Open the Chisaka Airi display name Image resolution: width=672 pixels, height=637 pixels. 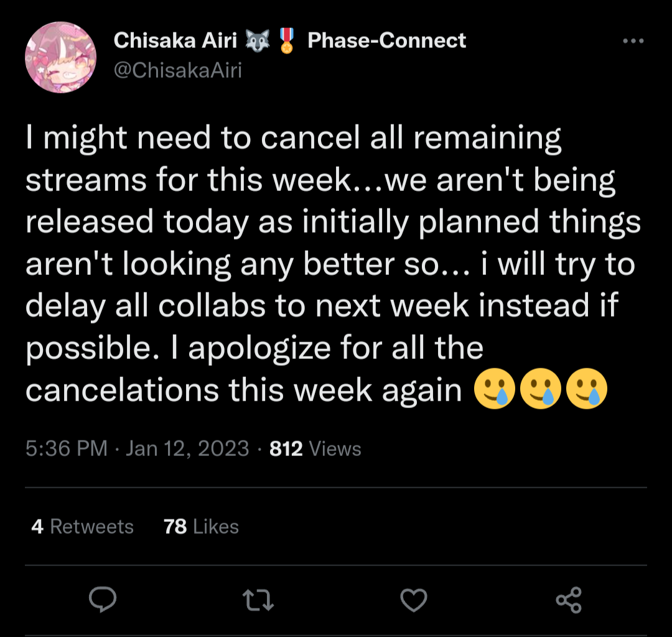coord(175,40)
